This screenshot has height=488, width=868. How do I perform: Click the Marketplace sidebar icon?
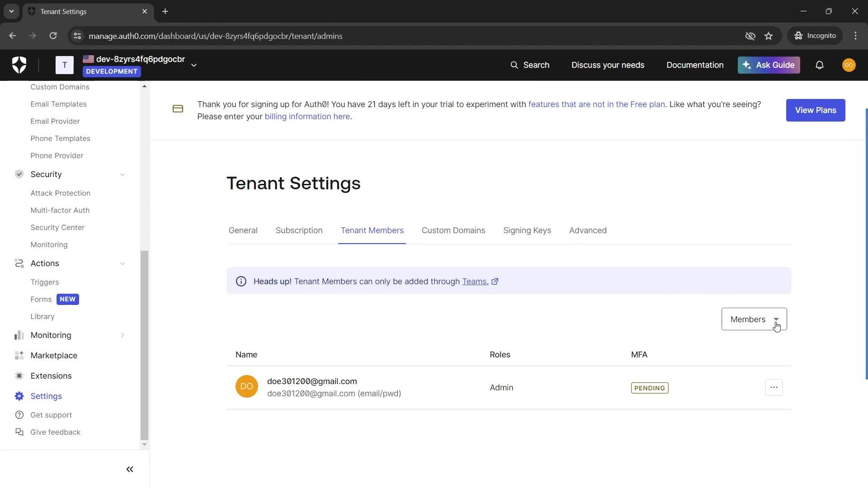[19, 356]
